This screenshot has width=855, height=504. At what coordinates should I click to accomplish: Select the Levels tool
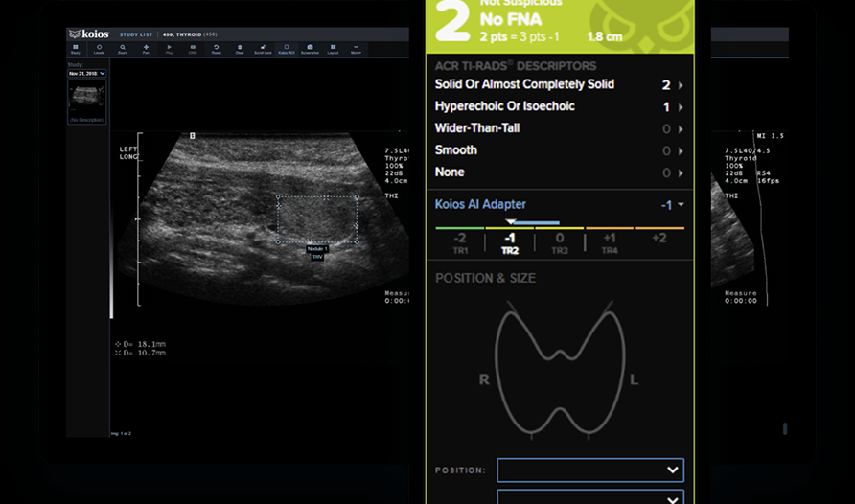(x=99, y=49)
